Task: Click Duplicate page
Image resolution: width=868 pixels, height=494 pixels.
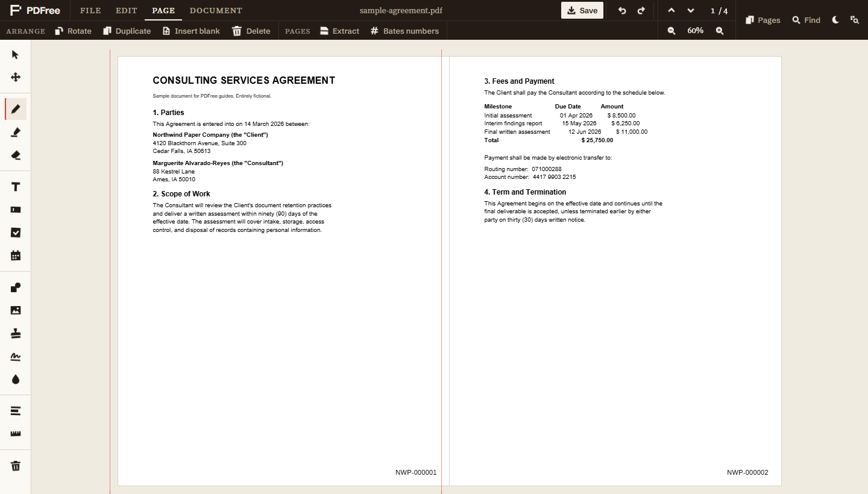Action: (x=127, y=31)
